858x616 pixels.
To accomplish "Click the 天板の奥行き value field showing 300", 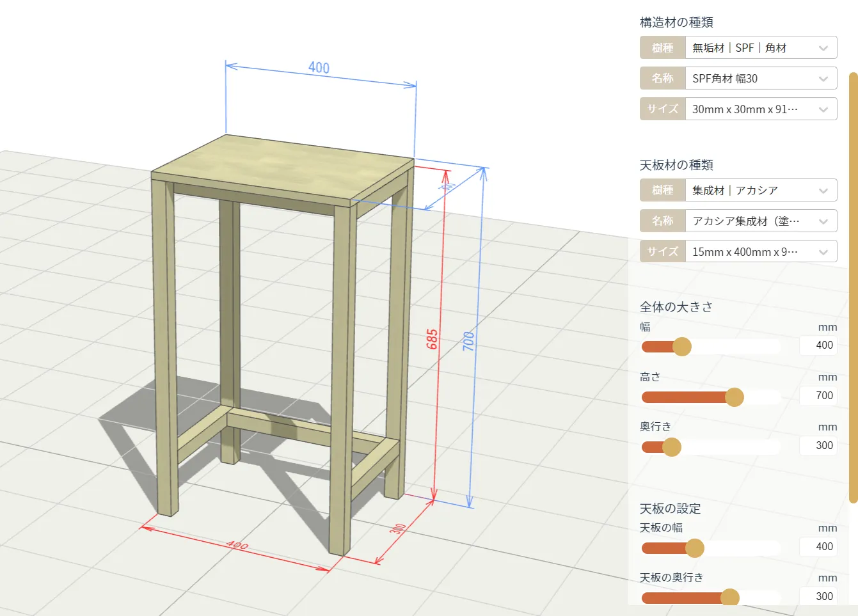I will [818, 597].
